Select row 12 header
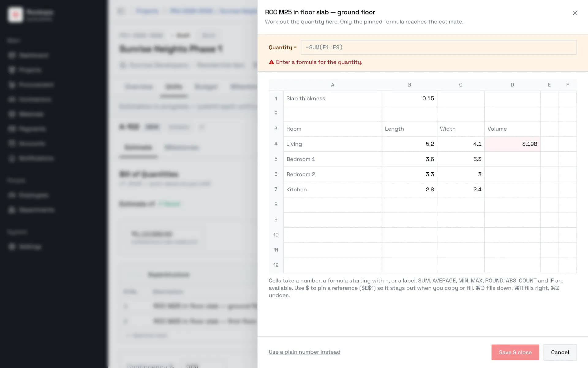 276,265
